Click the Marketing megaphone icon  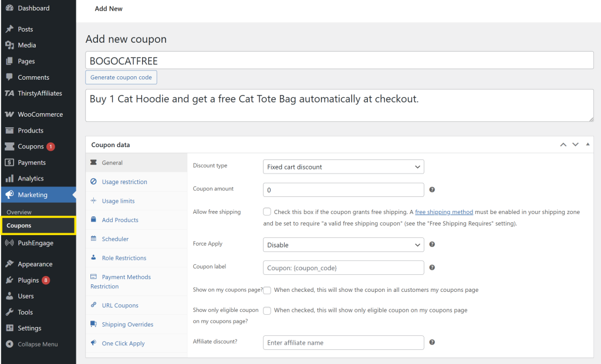[10, 194]
